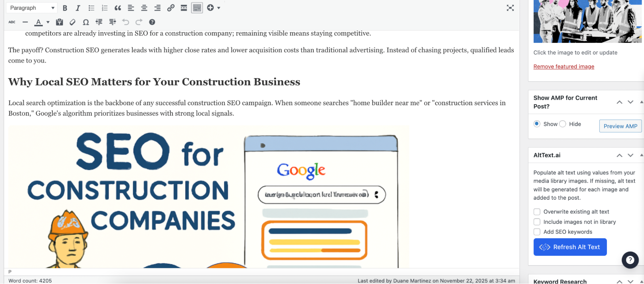The image size is (644, 284).
Task: Check Add SEO keywords option
Action: pos(537,232)
